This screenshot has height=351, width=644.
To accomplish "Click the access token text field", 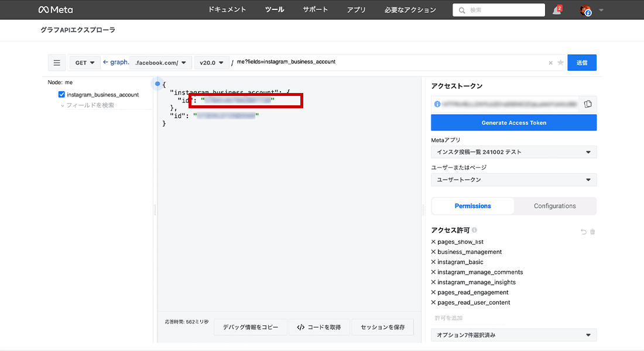I will (x=509, y=104).
